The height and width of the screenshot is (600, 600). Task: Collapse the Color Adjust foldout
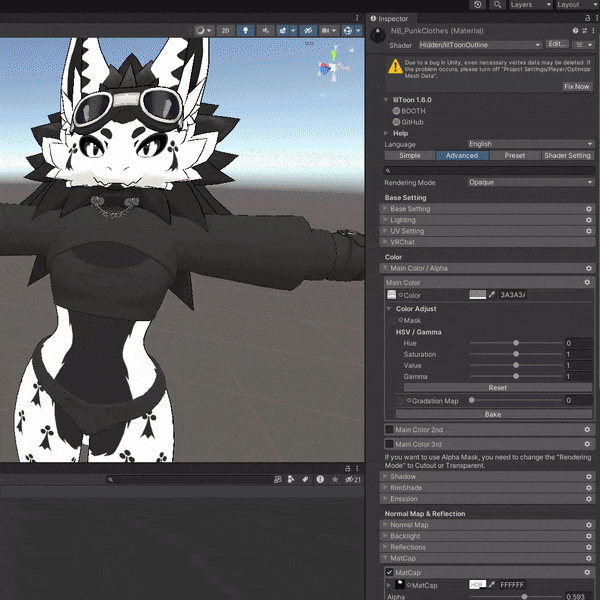(x=389, y=308)
